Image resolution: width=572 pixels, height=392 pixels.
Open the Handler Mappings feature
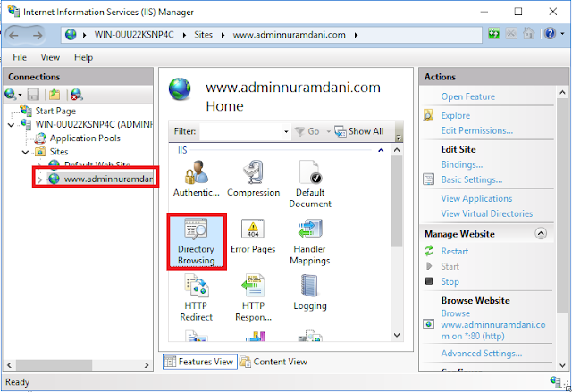(x=310, y=241)
